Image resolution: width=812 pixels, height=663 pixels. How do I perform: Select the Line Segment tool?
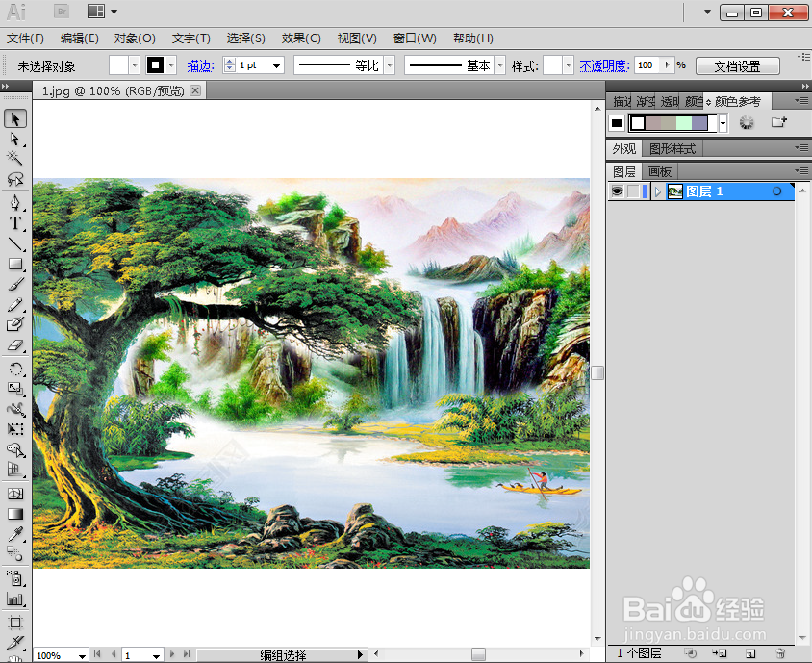pos(15,244)
